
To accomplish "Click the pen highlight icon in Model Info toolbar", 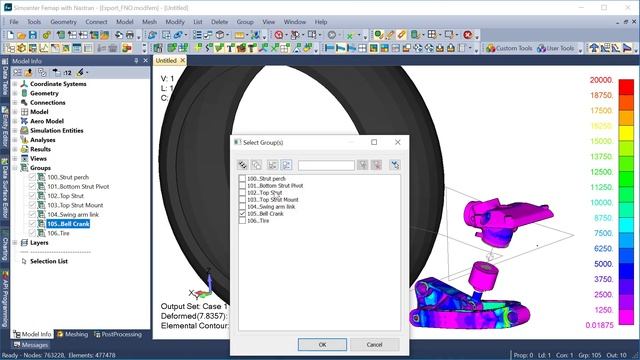I will point(80,72).
